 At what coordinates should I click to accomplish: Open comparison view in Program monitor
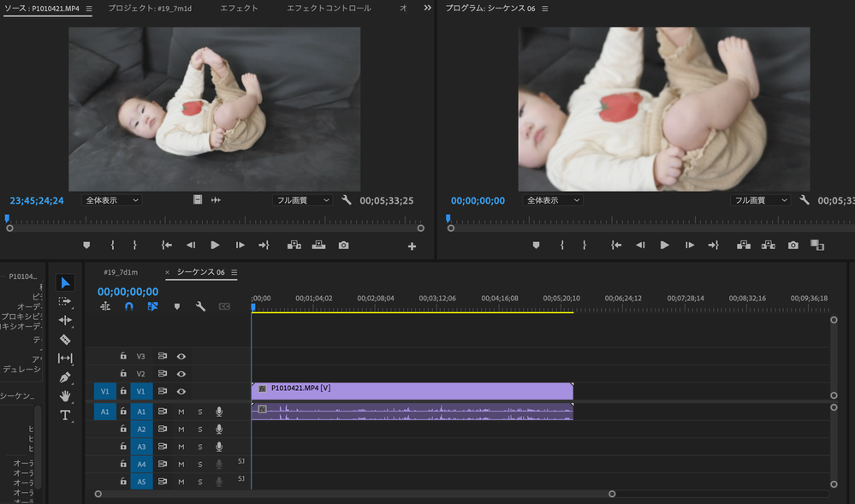tap(816, 246)
